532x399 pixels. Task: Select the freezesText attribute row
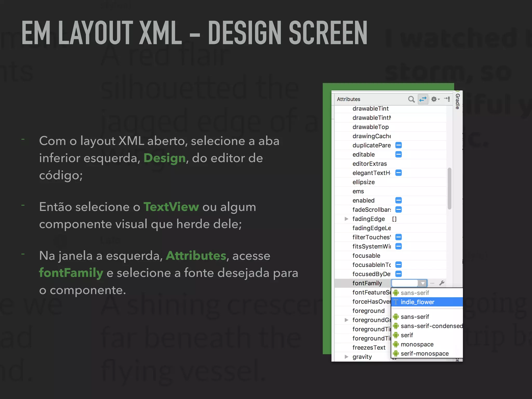[363, 348]
